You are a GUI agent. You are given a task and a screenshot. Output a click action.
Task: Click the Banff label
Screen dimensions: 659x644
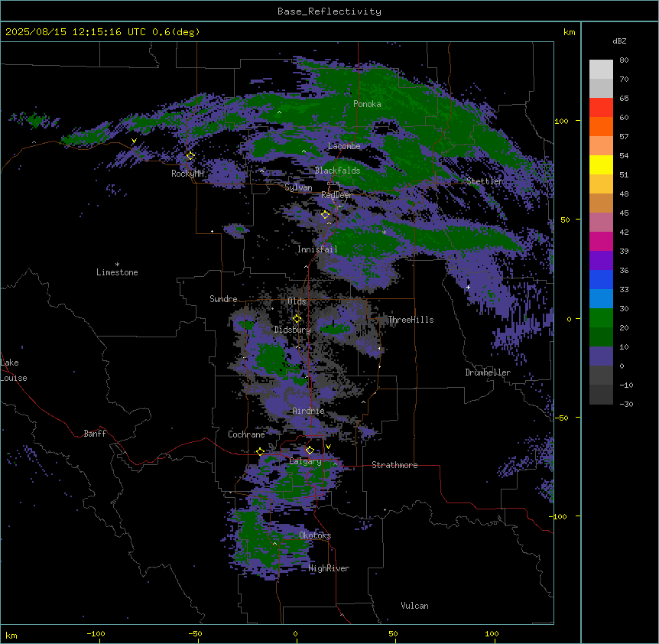[x=95, y=434]
